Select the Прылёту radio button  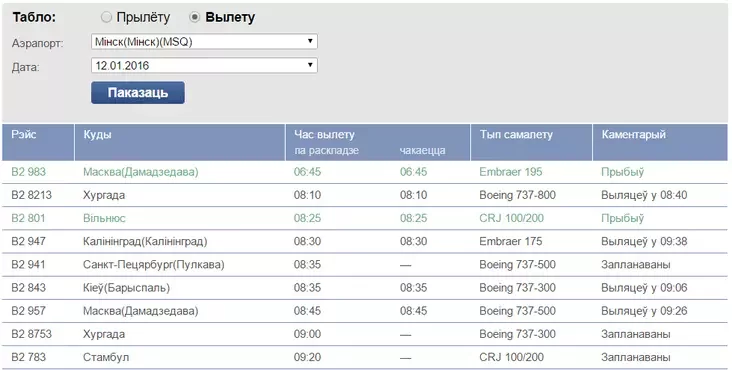click(x=106, y=17)
